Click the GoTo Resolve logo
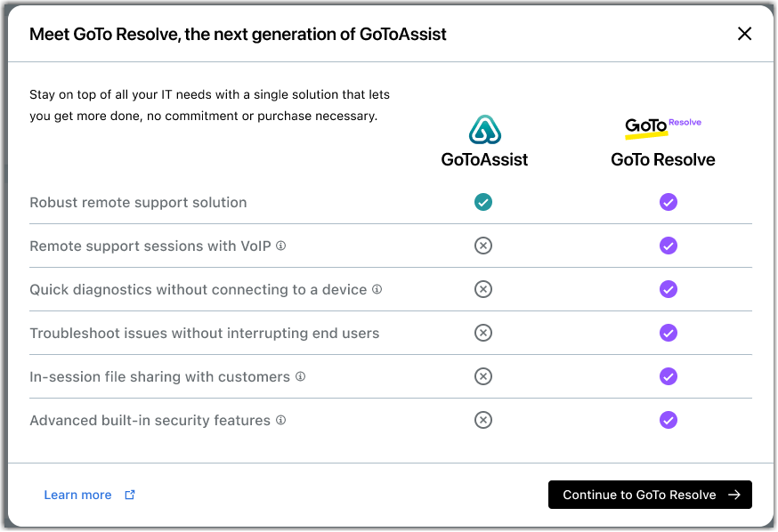This screenshot has height=532, width=778. pyautogui.click(x=662, y=128)
